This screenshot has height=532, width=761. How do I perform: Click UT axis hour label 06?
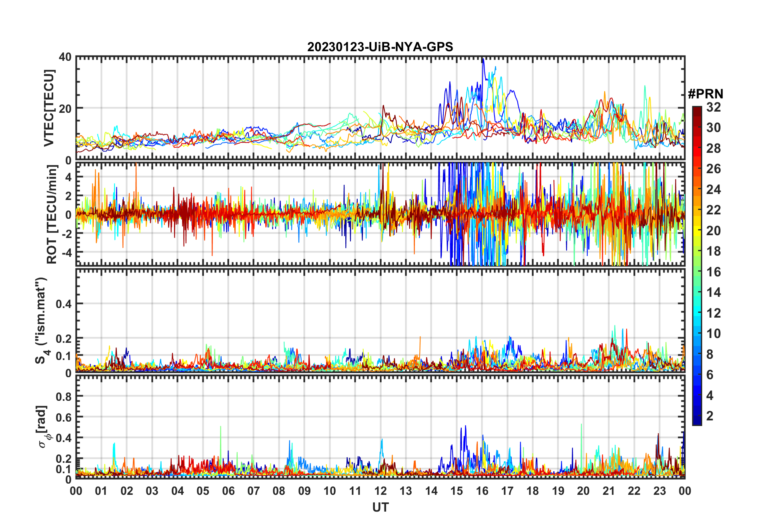(228, 491)
